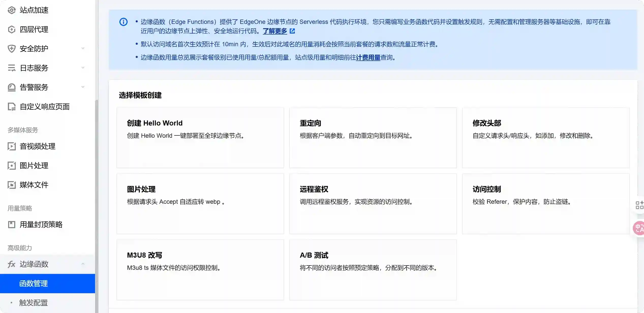This screenshot has height=313, width=644.
Task: Switch to 函数管理 in the sidebar
Action: 34,284
